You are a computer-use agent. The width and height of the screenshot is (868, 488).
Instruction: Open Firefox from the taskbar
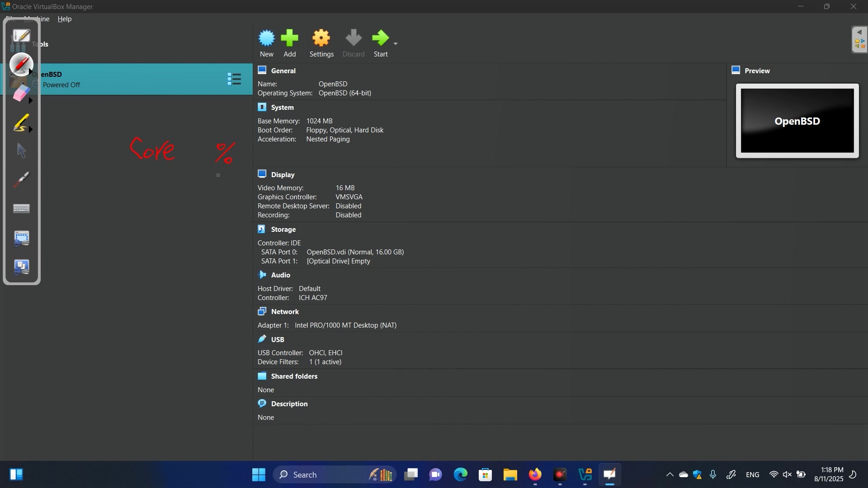click(x=535, y=474)
